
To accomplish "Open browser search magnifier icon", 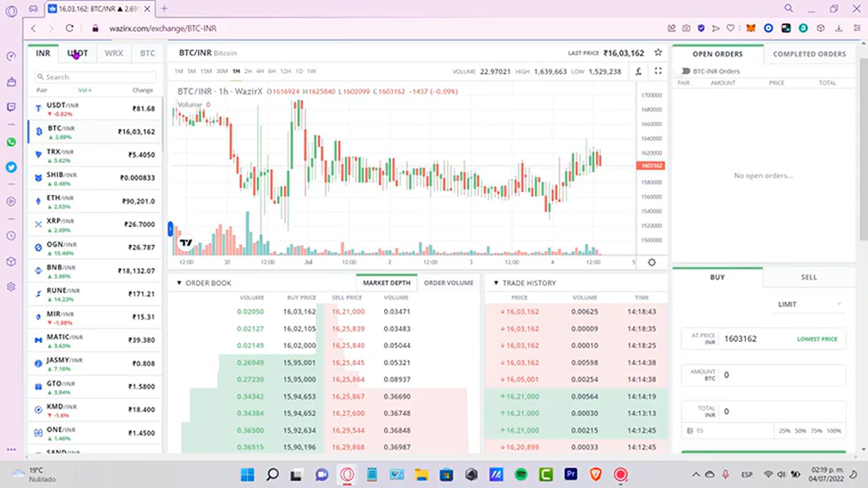I will 788,8.
